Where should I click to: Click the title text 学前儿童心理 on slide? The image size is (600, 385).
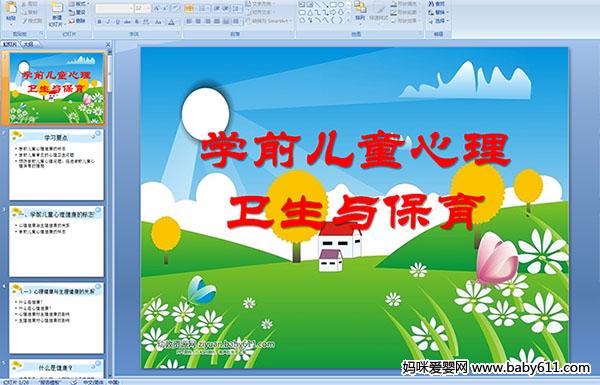pyautogui.click(x=355, y=149)
